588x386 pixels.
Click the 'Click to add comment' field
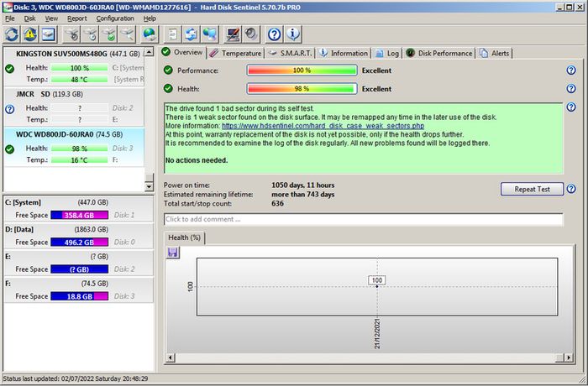[x=363, y=219]
